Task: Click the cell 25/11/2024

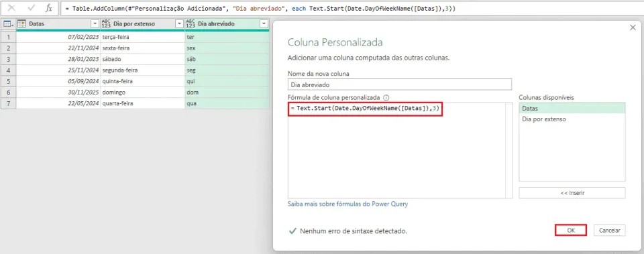Action: (58, 70)
